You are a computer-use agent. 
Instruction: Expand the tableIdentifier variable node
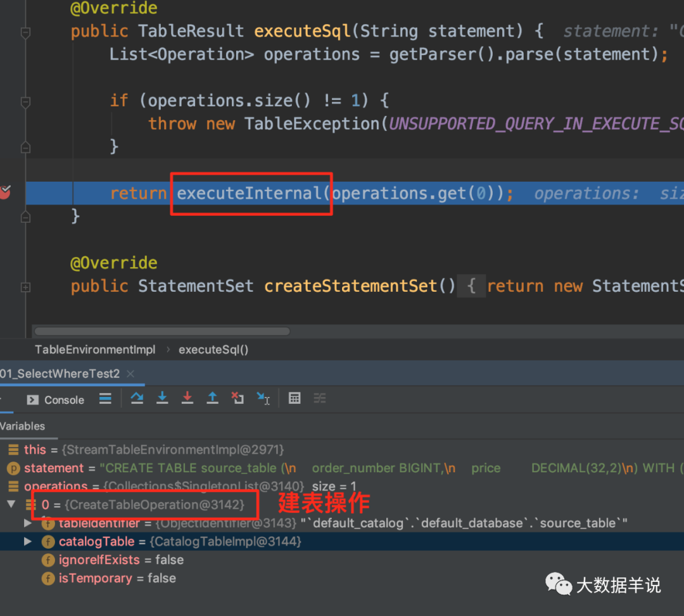pos(28,523)
